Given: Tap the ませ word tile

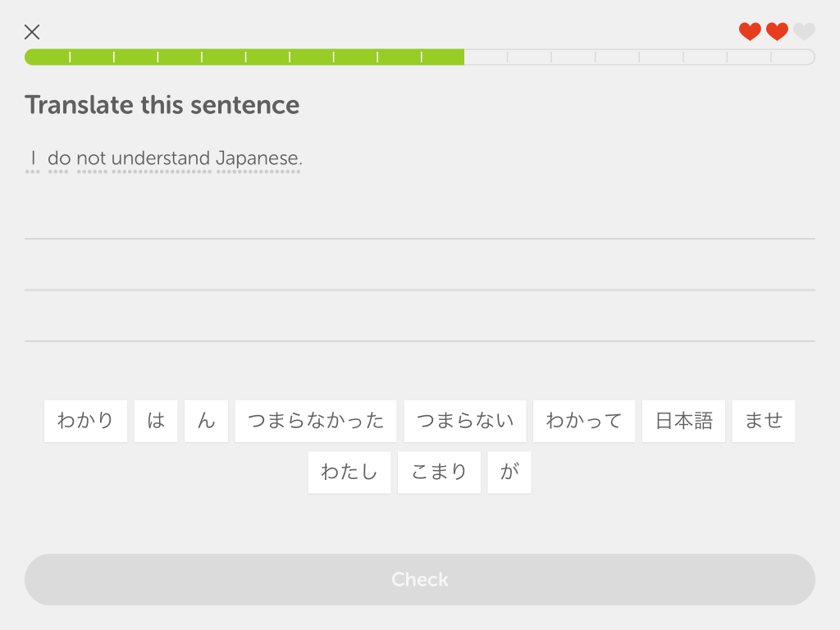Looking at the screenshot, I should click(x=764, y=421).
